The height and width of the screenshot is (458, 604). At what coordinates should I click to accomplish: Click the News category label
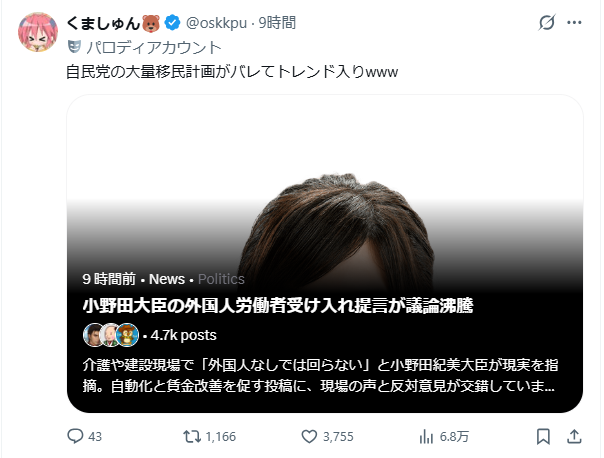167,279
